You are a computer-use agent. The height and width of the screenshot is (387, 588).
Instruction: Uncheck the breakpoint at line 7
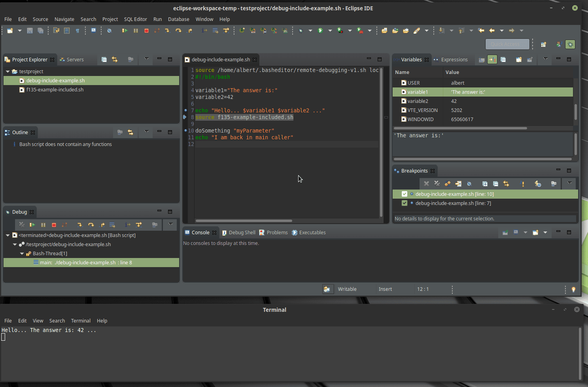point(404,203)
